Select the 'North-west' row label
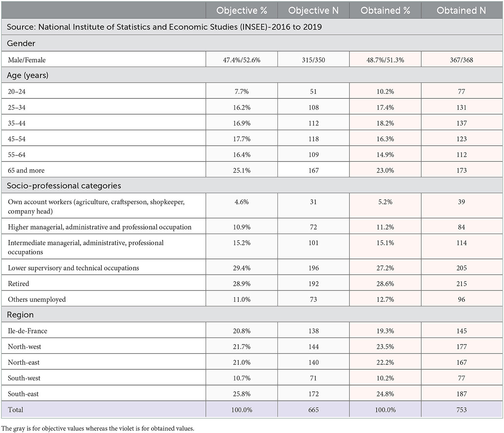504x433 pixels. point(25,347)
